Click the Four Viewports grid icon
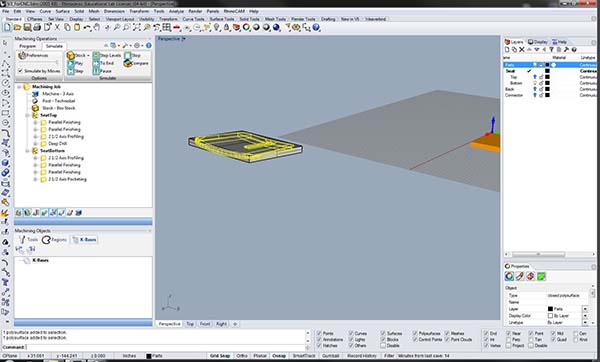600x362 pixels. pyautogui.click(x=166, y=28)
